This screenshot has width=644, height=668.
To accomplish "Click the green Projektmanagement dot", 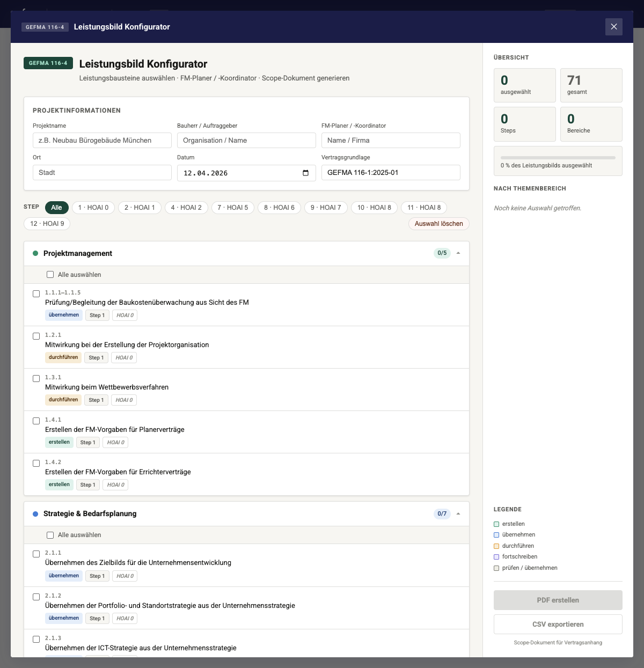I will click(x=35, y=253).
